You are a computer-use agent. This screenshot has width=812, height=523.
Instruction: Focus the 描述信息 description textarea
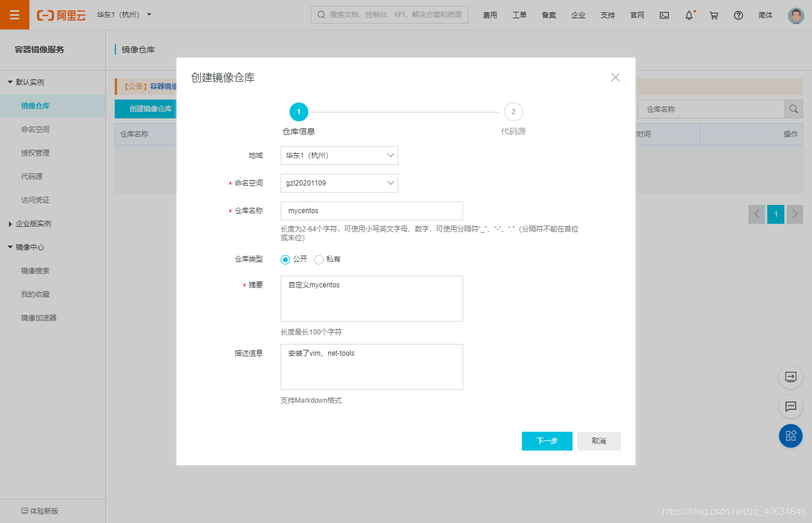tap(372, 367)
